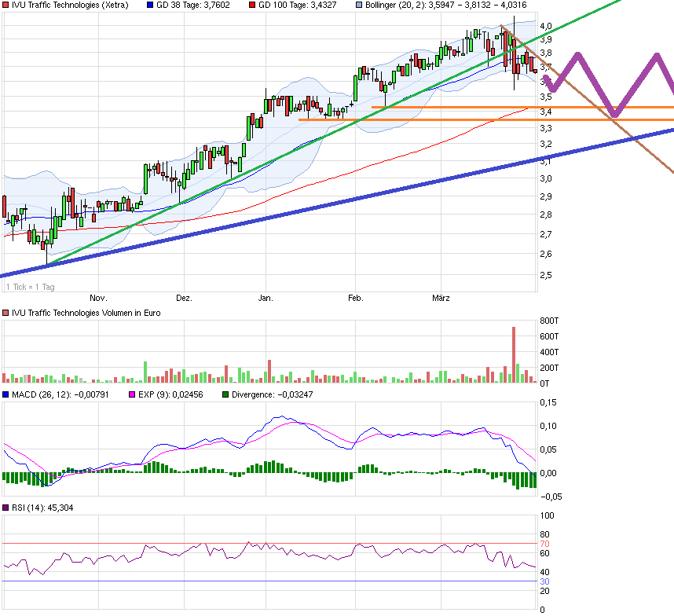Click the '1 Tick = 1 Tag' note
The height and width of the screenshot is (616, 674).
tap(31, 287)
